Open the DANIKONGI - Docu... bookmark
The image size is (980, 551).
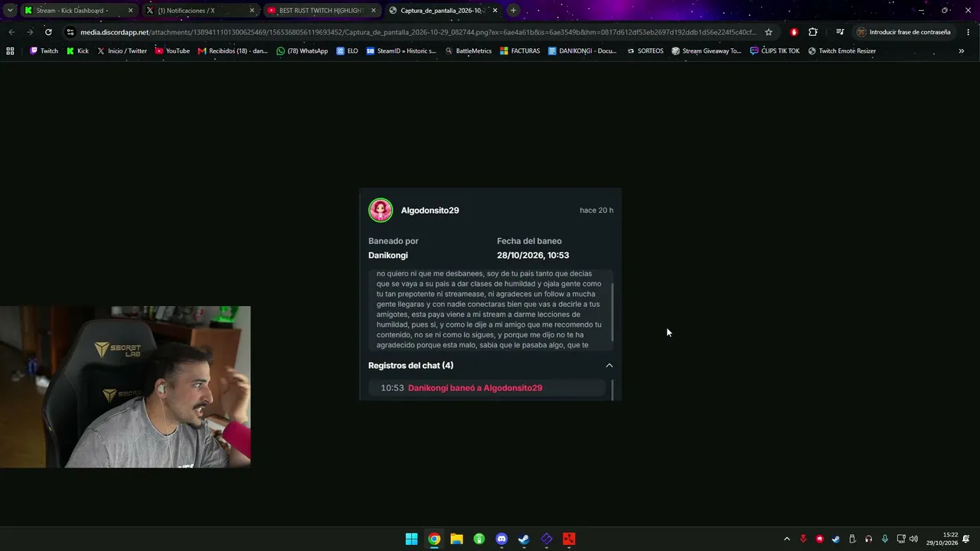[x=582, y=51]
